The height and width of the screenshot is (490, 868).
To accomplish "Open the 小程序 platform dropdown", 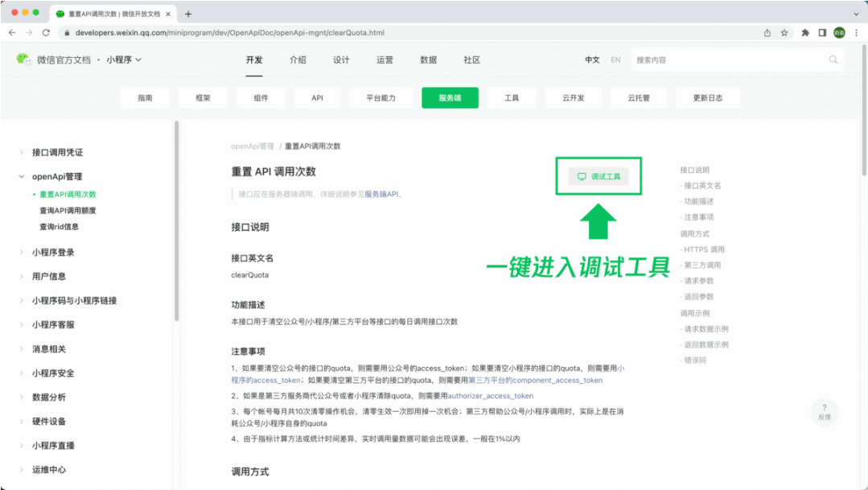I will click(124, 60).
